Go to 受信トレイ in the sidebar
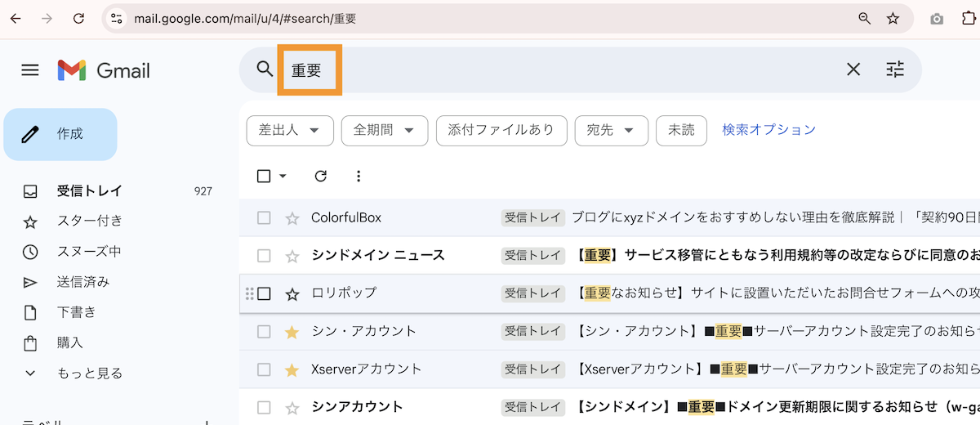The height and width of the screenshot is (425, 980). 89,191
